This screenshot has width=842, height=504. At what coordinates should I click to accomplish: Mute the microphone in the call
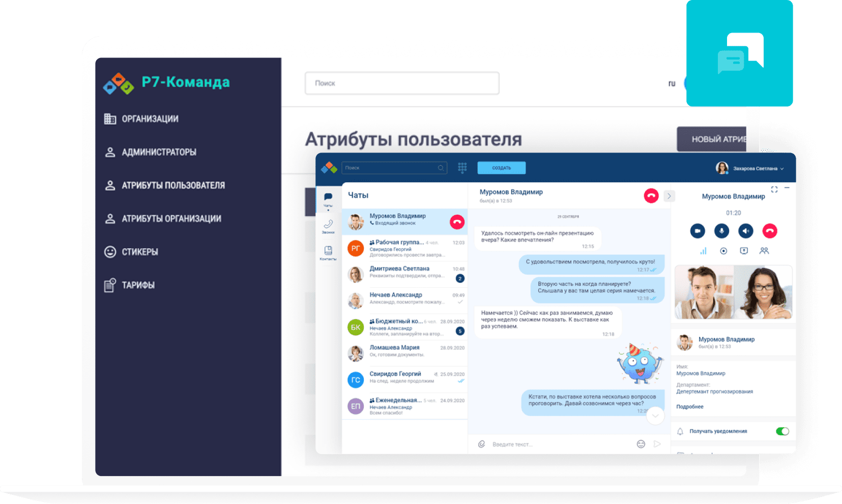click(x=721, y=231)
